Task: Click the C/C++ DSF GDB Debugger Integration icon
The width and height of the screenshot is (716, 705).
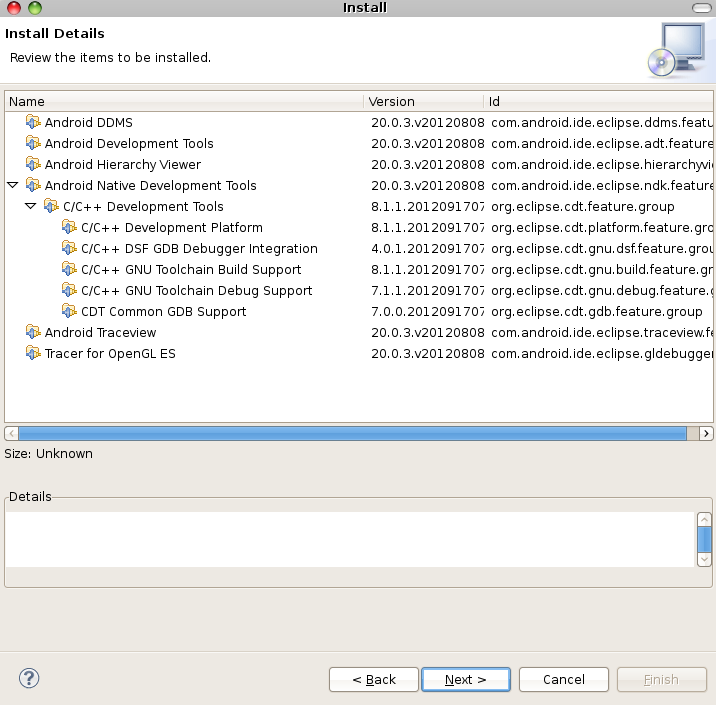Action: [69, 248]
